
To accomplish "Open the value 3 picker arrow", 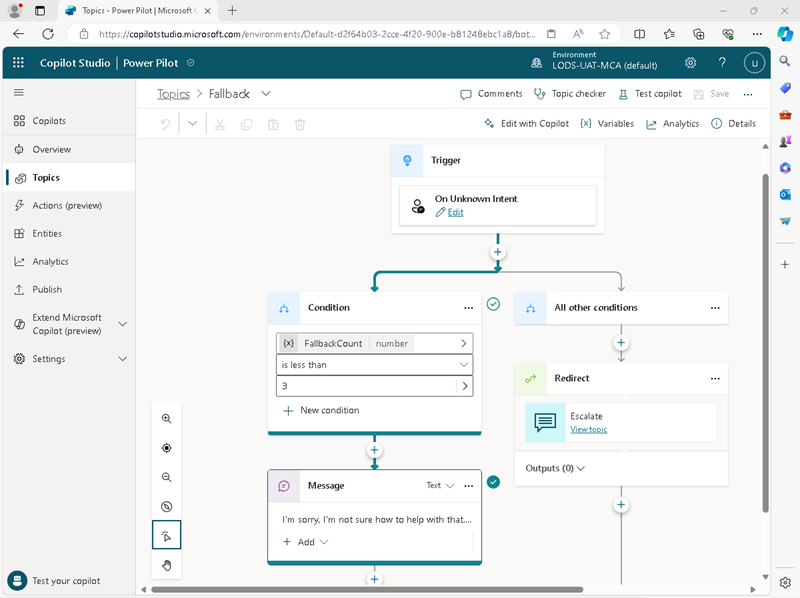I will [x=465, y=386].
